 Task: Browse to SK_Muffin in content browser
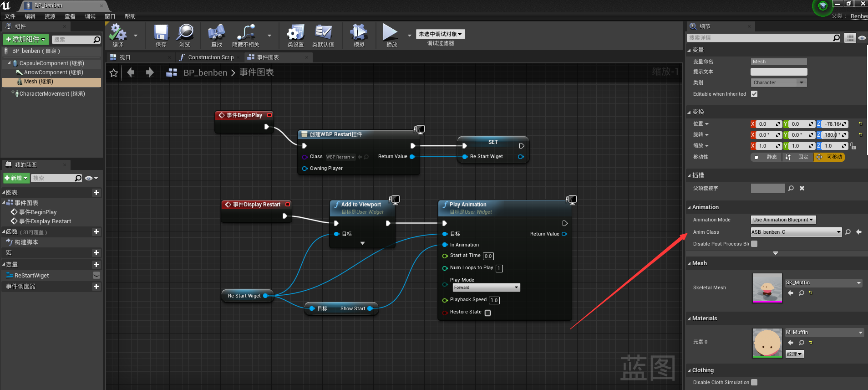pyautogui.click(x=802, y=293)
